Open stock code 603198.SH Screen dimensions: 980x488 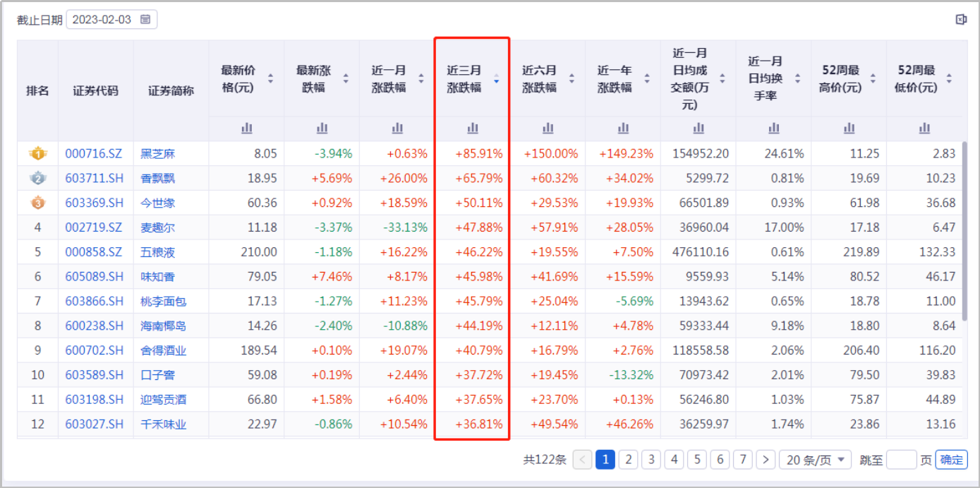(x=95, y=400)
